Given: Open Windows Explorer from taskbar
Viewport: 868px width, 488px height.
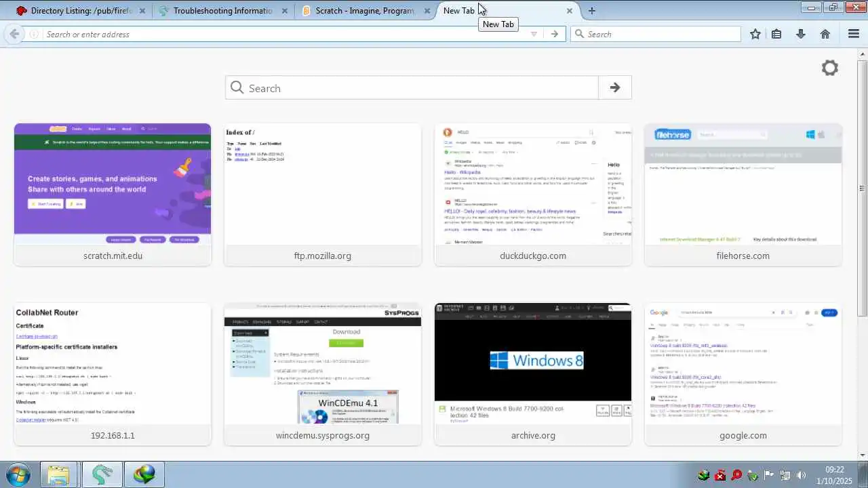Looking at the screenshot, I should tap(58, 475).
